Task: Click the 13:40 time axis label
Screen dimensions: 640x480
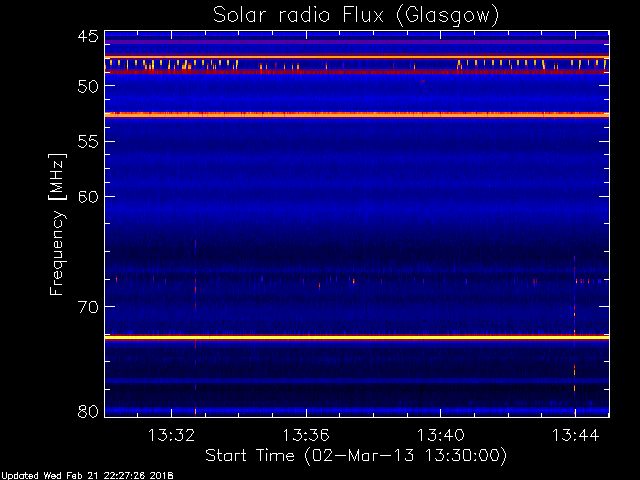Action: [x=441, y=435]
